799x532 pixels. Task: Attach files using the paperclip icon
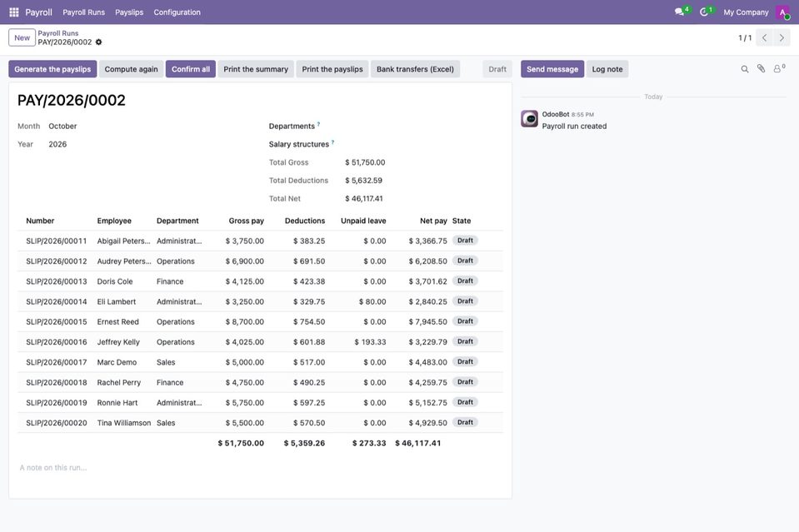(x=761, y=69)
